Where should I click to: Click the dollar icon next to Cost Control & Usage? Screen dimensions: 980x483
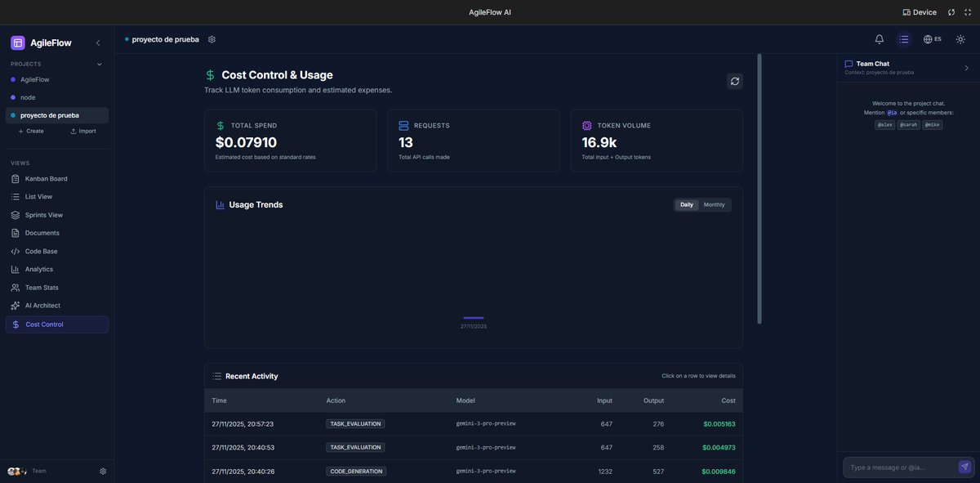(211, 75)
